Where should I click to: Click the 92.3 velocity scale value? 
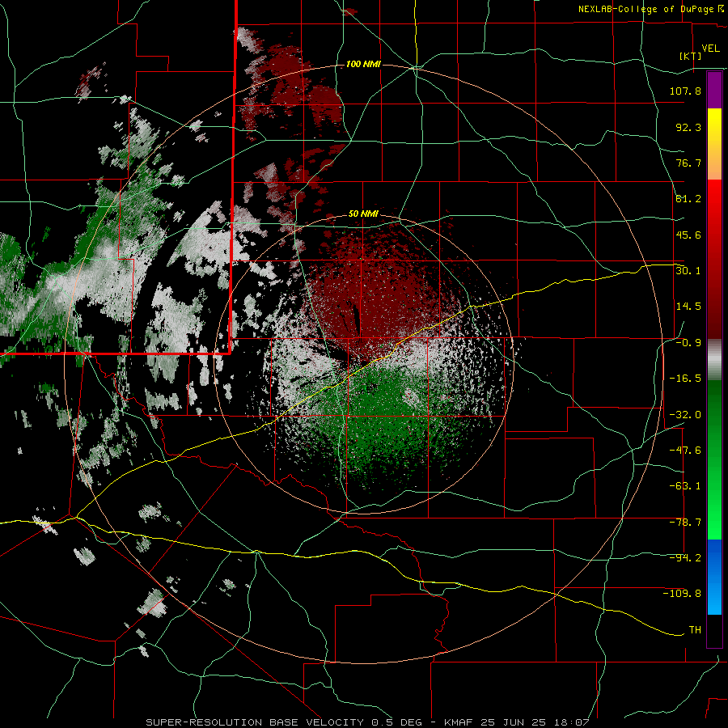(x=688, y=127)
